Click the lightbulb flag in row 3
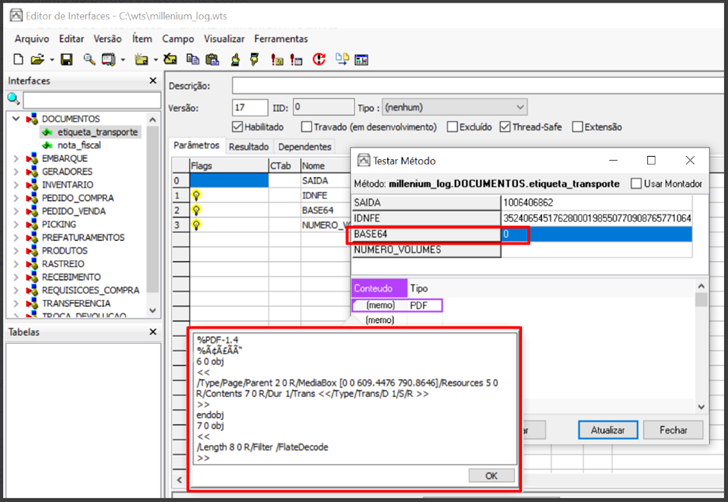 click(x=196, y=225)
